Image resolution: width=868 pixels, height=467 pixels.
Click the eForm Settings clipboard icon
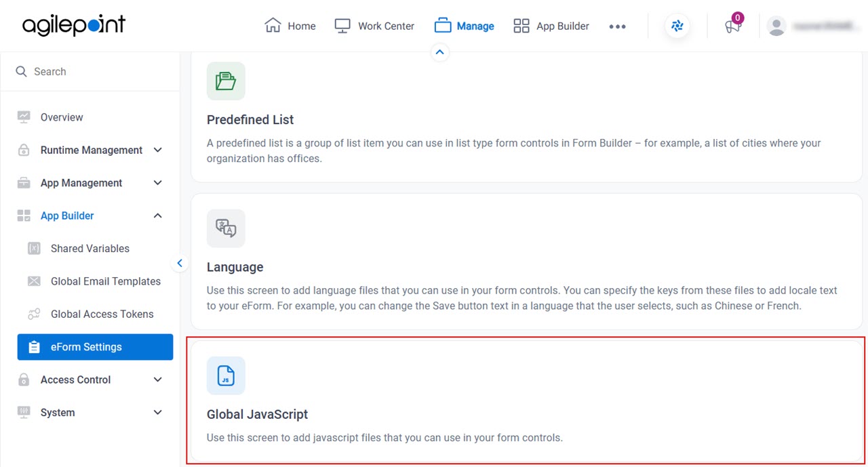34,347
